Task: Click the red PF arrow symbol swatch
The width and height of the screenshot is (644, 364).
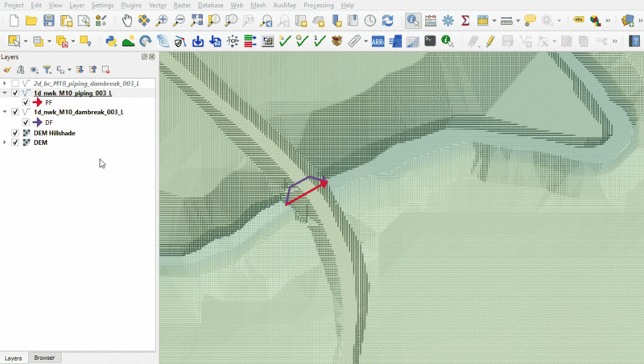Action: click(x=37, y=103)
